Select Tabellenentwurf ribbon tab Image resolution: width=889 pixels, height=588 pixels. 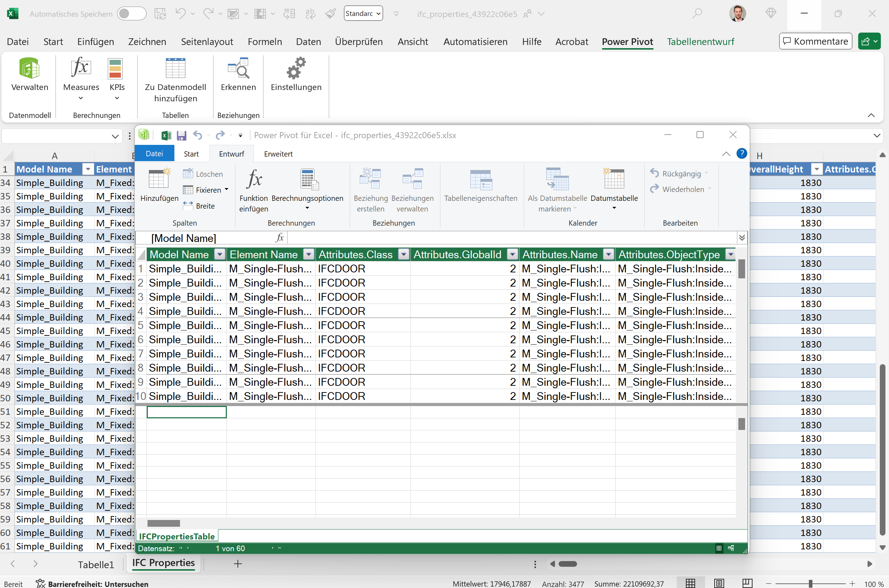700,42
